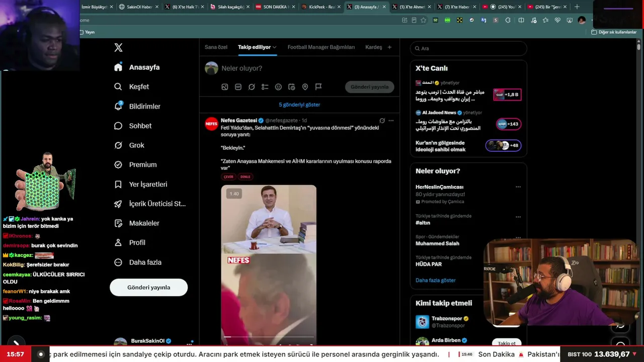This screenshot has height=362, width=644.
Task: Open the HÜDA PAR trending topic
Action: [429, 264]
